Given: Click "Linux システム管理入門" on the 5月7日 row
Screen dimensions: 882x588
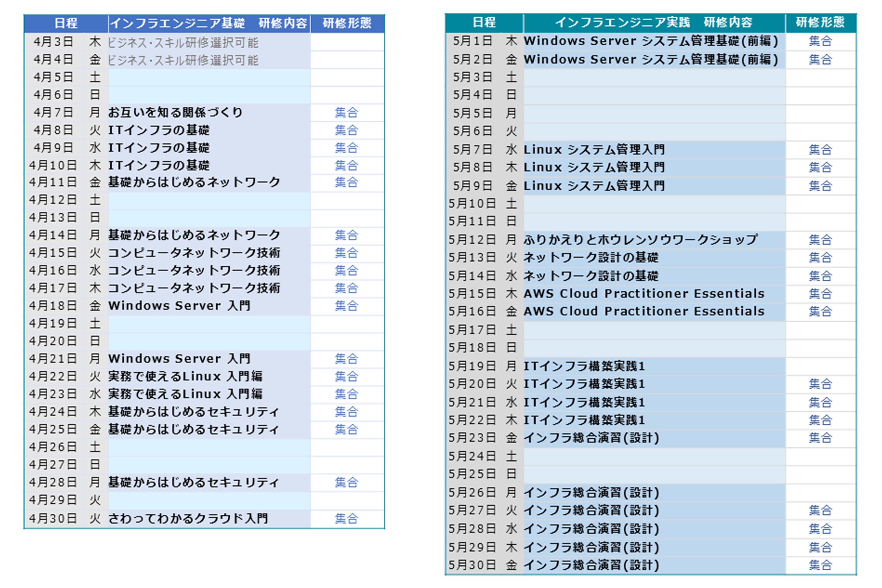Looking at the screenshot, I should pyautogui.click(x=594, y=150).
